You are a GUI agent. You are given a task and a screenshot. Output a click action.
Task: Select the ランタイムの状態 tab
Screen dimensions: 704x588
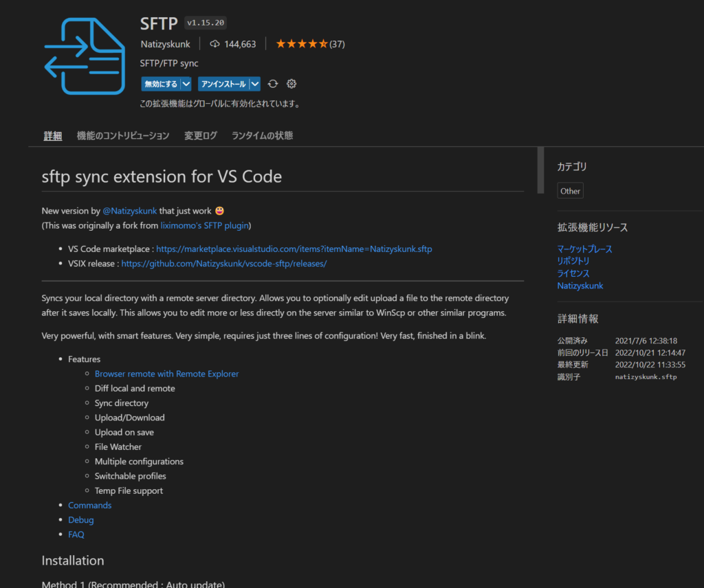(262, 135)
